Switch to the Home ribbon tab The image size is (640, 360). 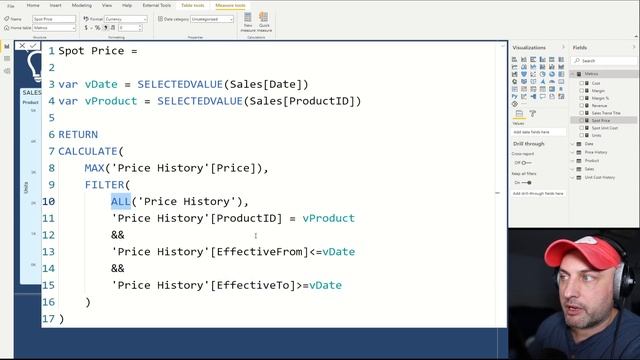point(33,6)
